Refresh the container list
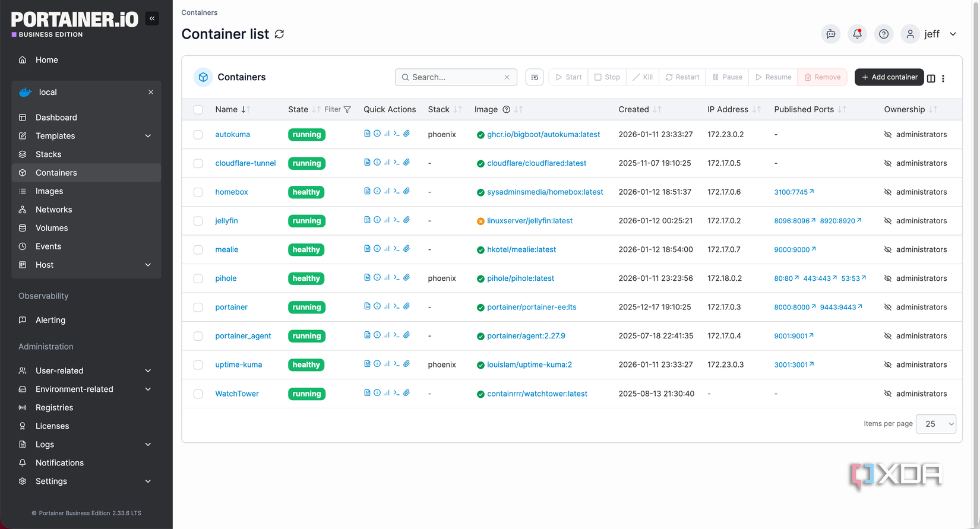Image resolution: width=980 pixels, height=529 pixels. (279, 34)
